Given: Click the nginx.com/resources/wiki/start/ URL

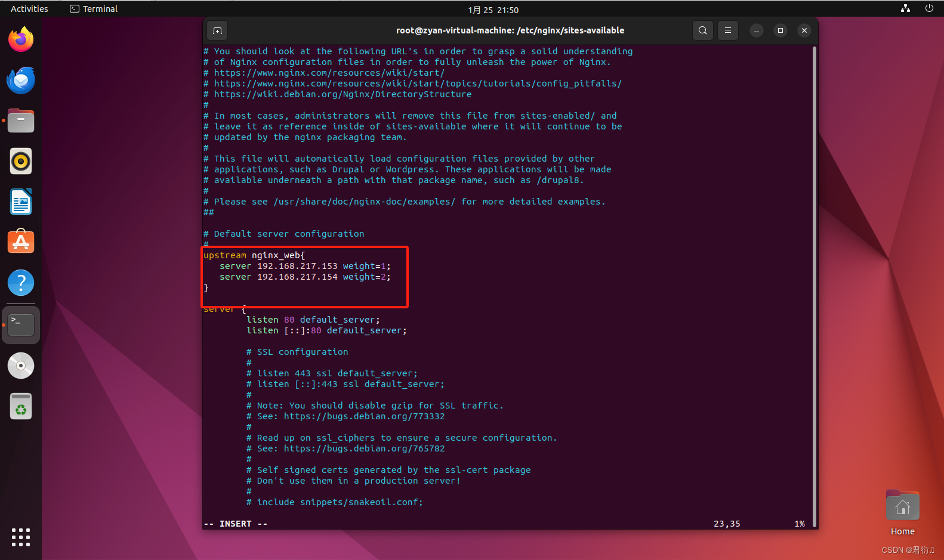Looking at the screenshot, I should (x=329, y=73).
